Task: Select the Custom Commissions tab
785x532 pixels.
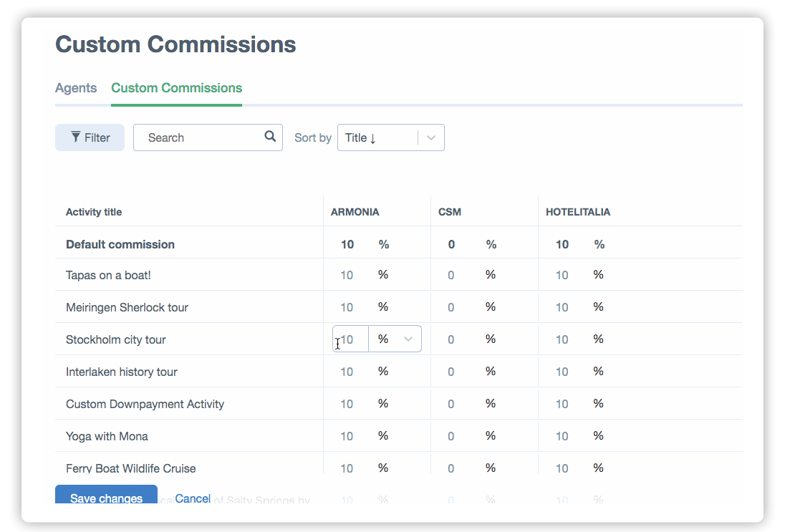Action: pyautogui.click(x=176, y=88)
